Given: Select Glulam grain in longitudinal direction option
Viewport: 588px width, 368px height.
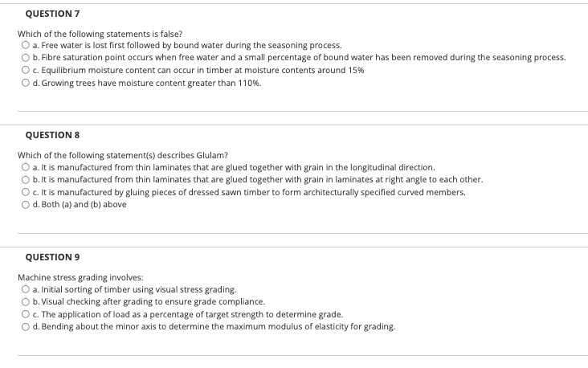Looking at the screenshot, I should pyautogui.click(x=25, y=167).
